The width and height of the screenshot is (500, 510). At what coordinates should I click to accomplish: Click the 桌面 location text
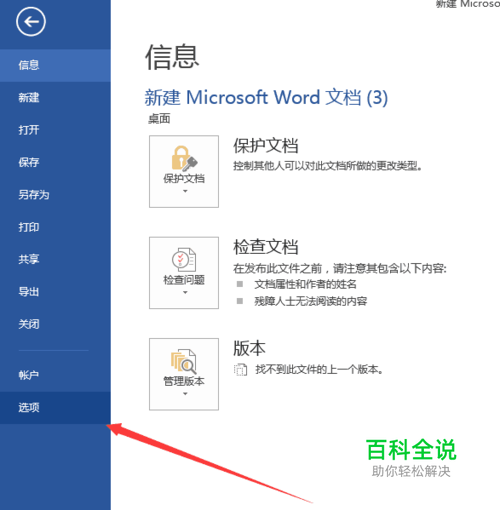click(159, 119)
